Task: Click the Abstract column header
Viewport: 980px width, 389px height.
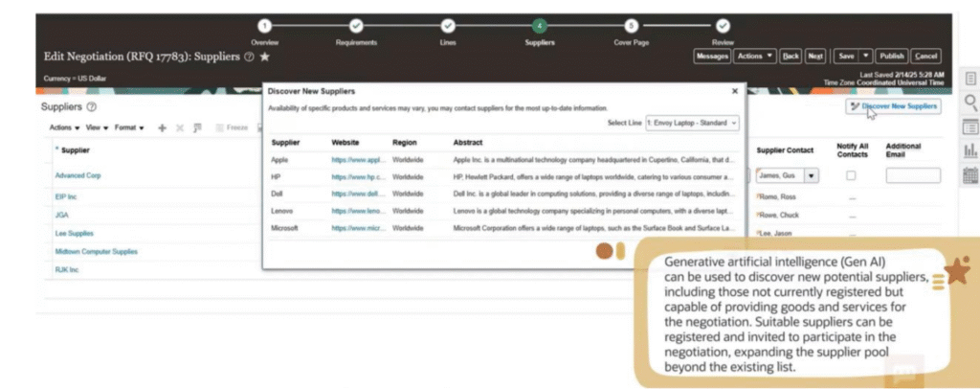Action: (467, 143)
